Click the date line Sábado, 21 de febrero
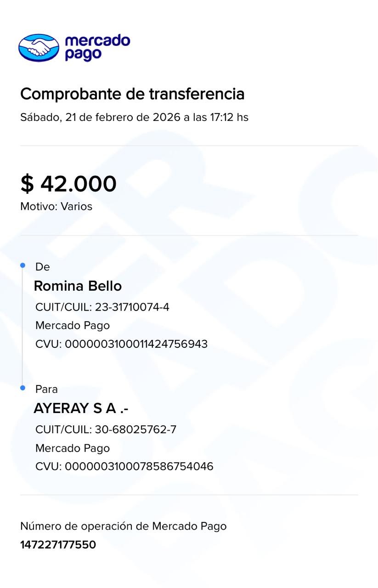The image size is (378, 588). (x=134, y=117)
